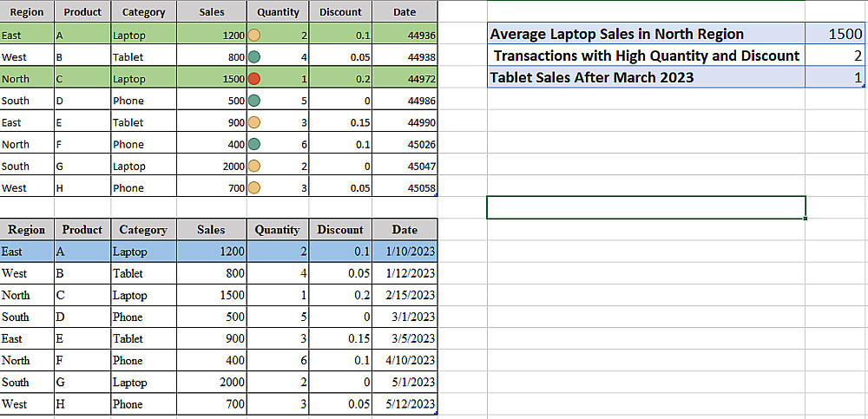
Task: Click the yellow circle icon in product H row
Action: tap(254, 187)
